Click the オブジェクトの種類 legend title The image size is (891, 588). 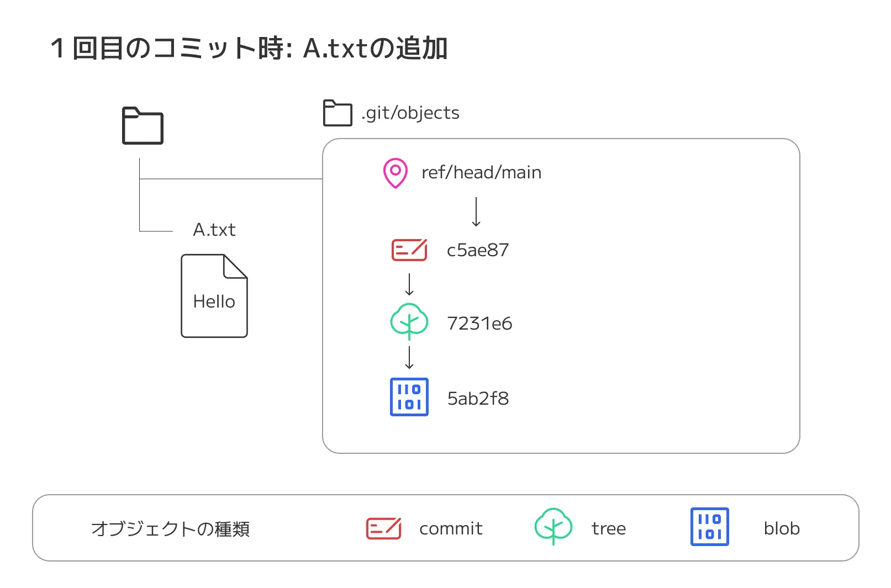point(170,529)
